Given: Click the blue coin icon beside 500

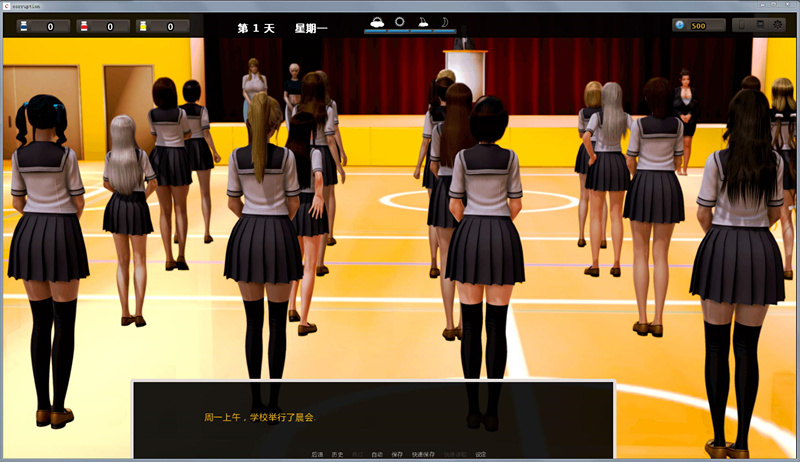Looking at the screenshot, I should tap(681, 25).
